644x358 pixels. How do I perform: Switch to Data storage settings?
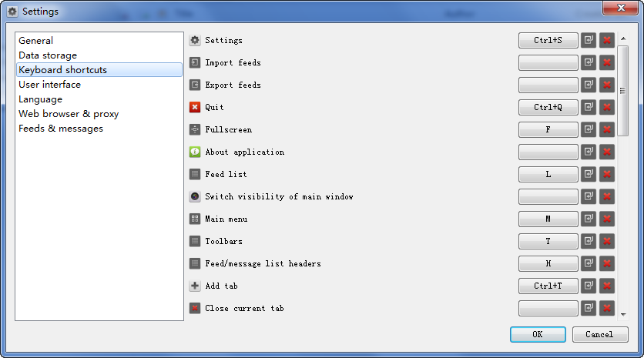pyautogui.click(x=48, y=55)
